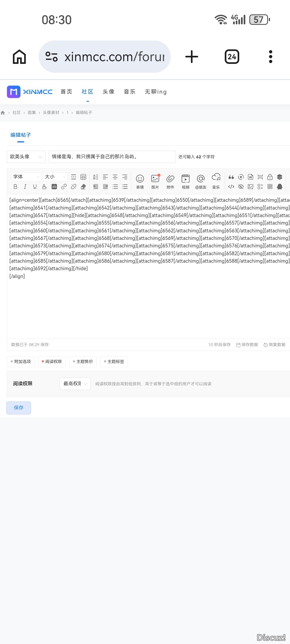Open the 图片 image uploader
This screenshot has height=644, width=290.
coord(155,181)
